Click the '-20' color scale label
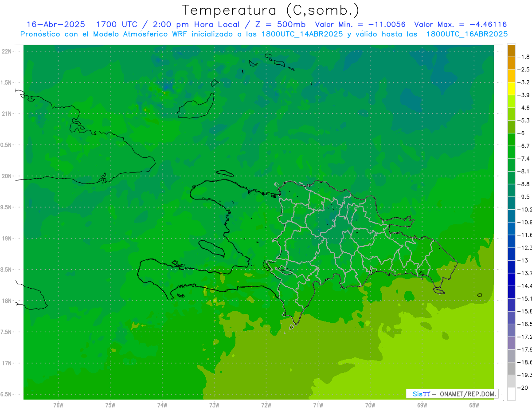This screenshot has width=532, height=411. (523, 388)
